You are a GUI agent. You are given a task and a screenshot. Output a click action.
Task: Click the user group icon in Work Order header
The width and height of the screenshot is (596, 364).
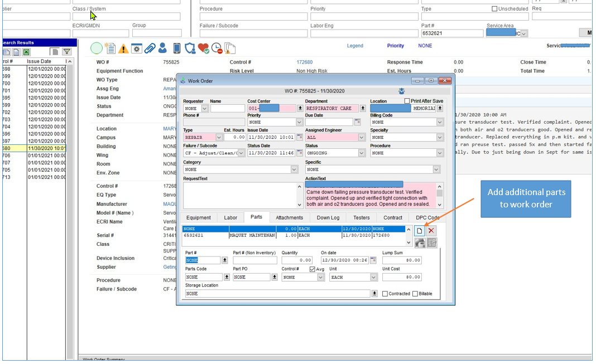coord(401,91)
